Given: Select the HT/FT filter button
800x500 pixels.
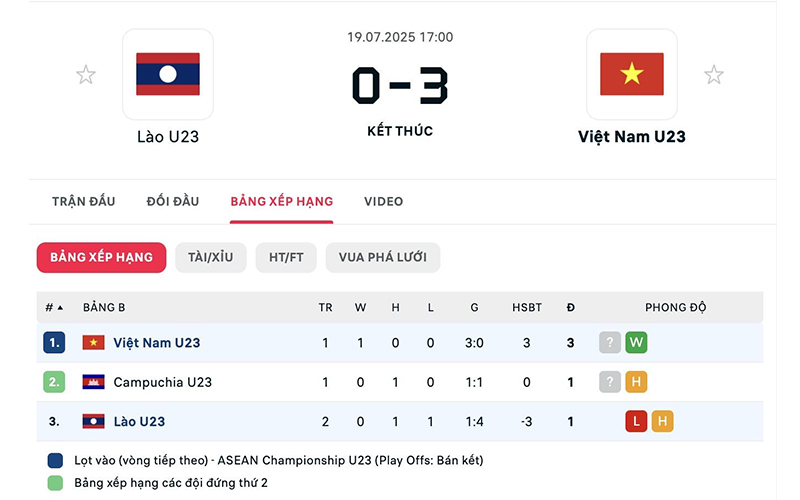Looking at the screenshot, I should (x=286, y=257).
